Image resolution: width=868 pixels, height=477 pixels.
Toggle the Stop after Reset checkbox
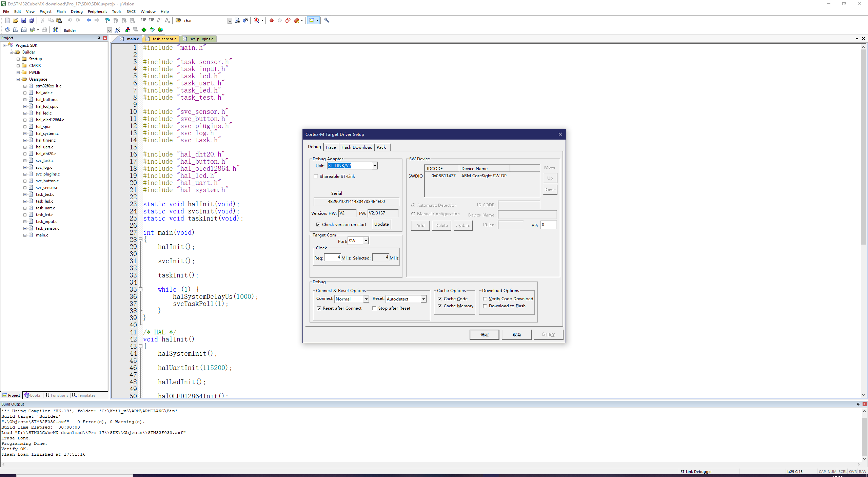pyautogui.click(x=374, y=308)
